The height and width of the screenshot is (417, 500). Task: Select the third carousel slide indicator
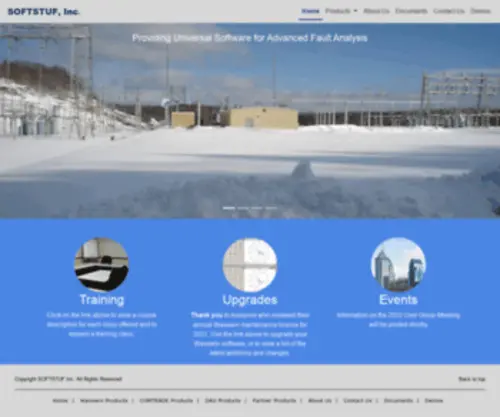(x=257, y=208)
